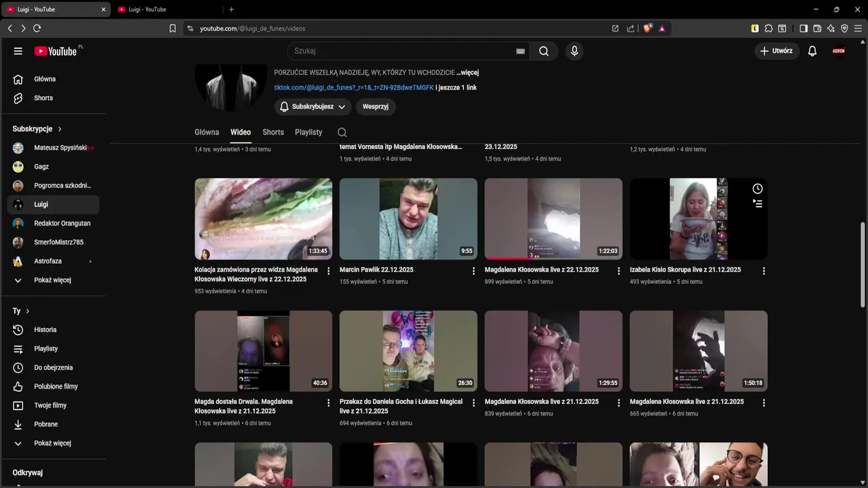Open Pobrane in sidebar

pyautogui.click(x=53, y=424)
